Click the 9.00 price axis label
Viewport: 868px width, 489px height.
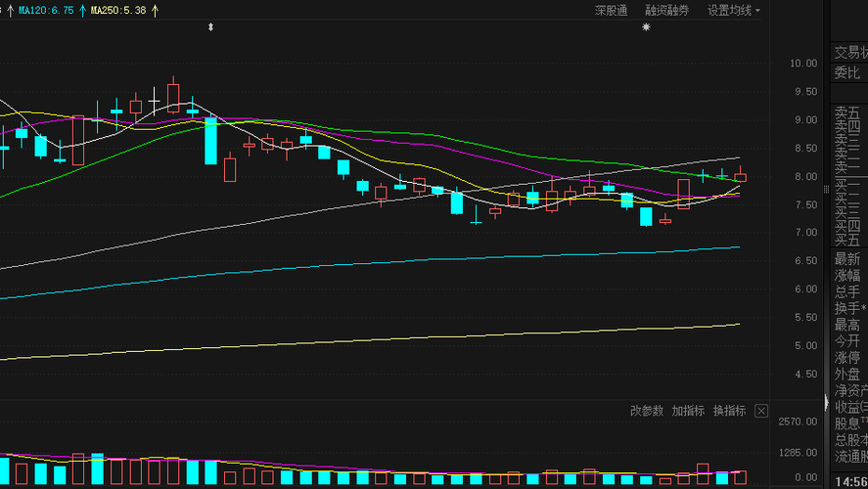point(806,119)
